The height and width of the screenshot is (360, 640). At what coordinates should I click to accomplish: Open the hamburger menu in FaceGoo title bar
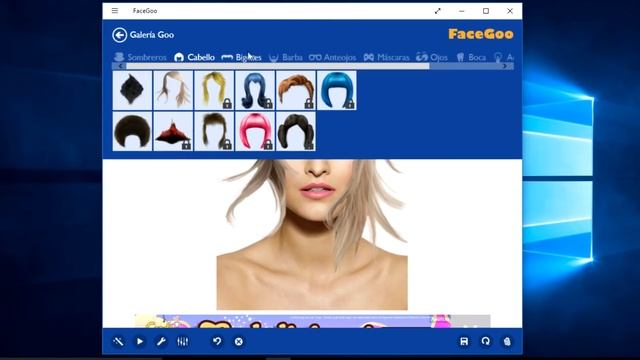tap(115, 11)
